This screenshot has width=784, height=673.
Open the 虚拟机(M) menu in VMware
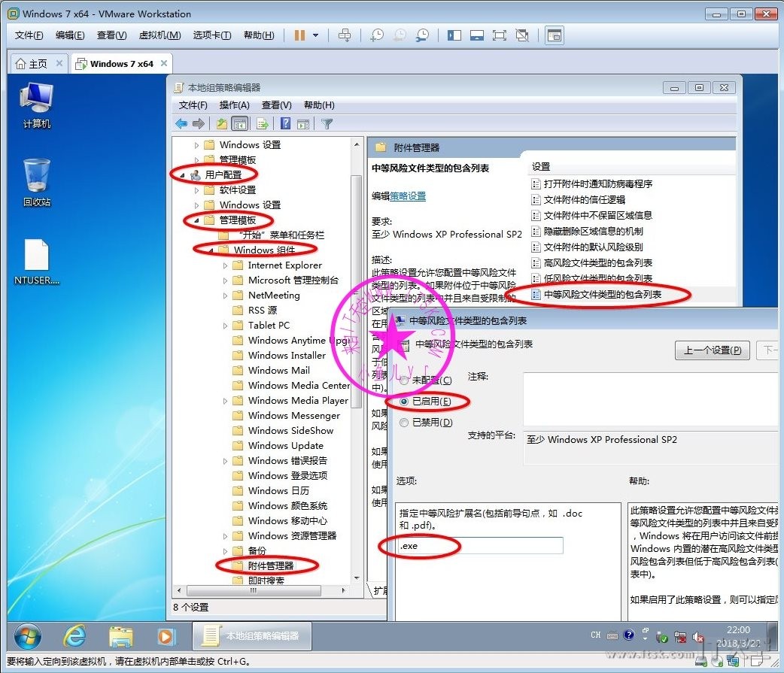[x=160, y=35]
